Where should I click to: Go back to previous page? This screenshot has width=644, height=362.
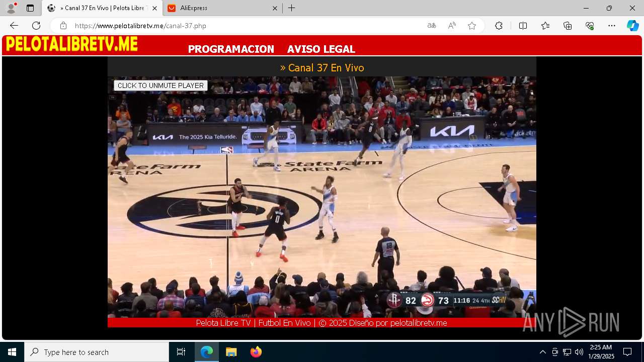(x=14, y=26)
